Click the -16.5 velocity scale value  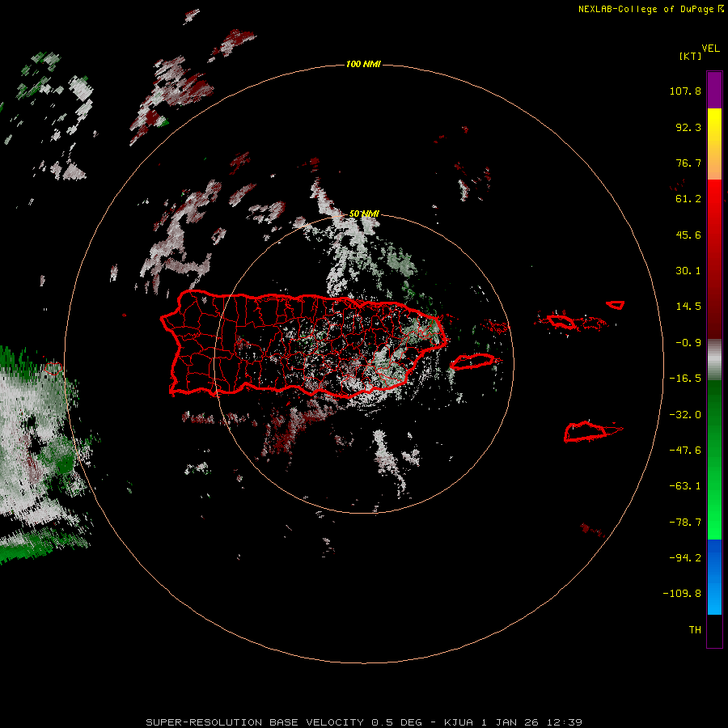tap(685, 379)
